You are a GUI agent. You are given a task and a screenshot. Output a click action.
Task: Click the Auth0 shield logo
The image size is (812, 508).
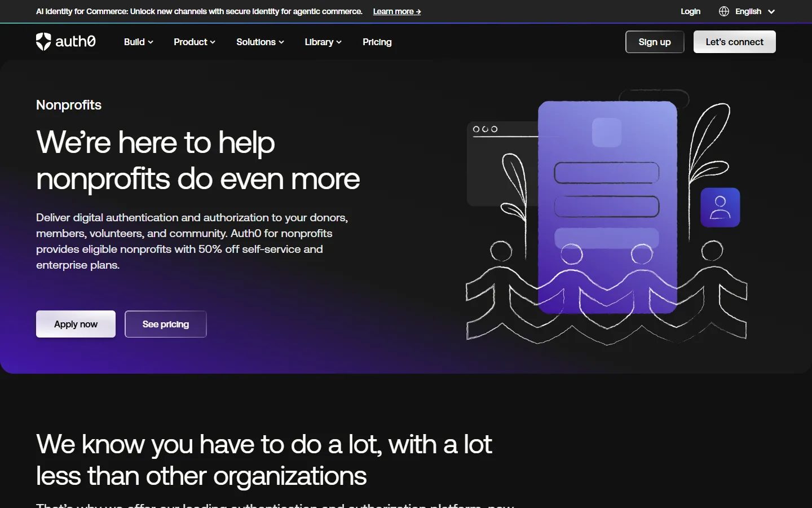pos(43,42)
